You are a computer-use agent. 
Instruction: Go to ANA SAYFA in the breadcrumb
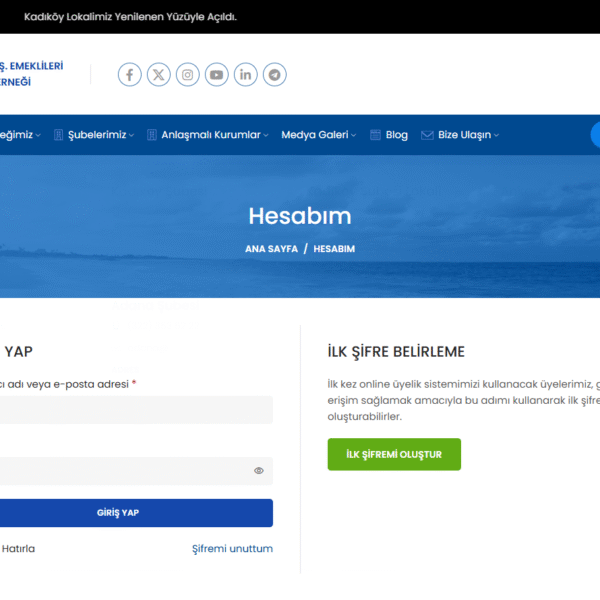[271, 248]
